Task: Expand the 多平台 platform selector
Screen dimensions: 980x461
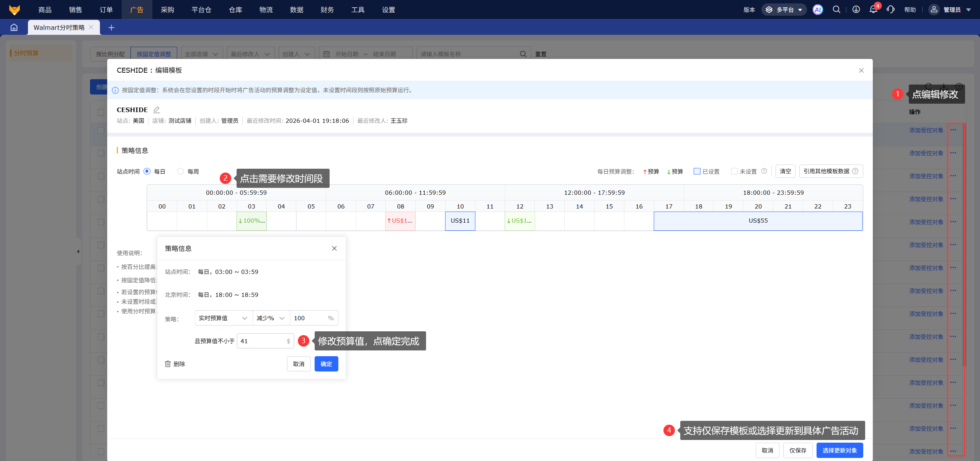Action: (784, 10)
